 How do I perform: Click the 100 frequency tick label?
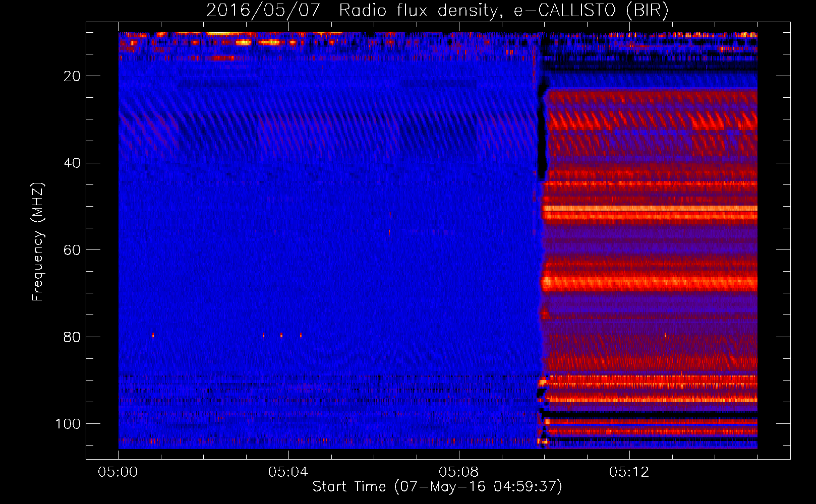(68, 424)
